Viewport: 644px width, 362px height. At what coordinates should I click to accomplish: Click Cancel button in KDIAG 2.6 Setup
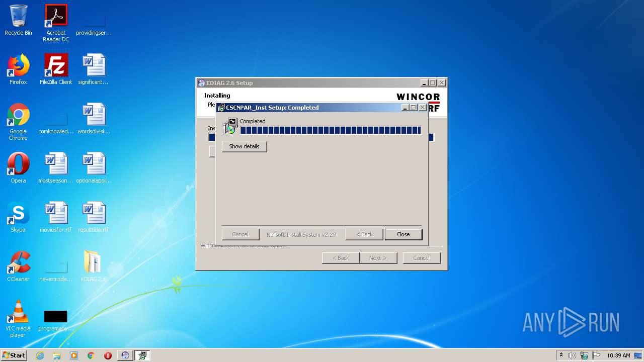pos(421,258)
